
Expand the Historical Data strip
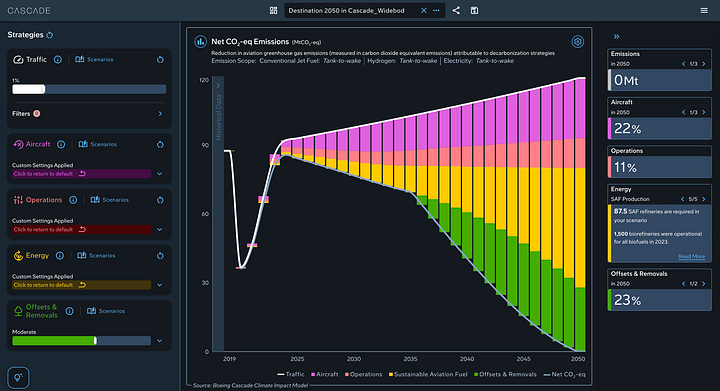[218, 85]
